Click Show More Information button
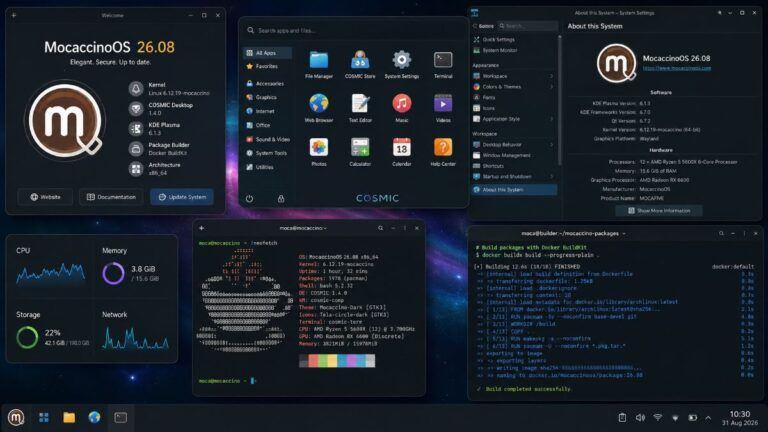 click(659, 211)
